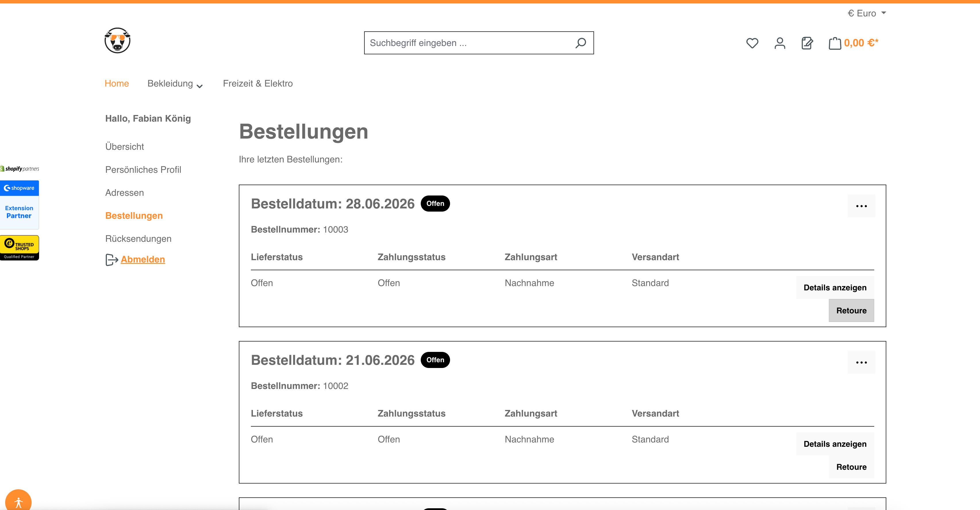Click the logout arrow icon beside Abmelden

tap(112, 260)
